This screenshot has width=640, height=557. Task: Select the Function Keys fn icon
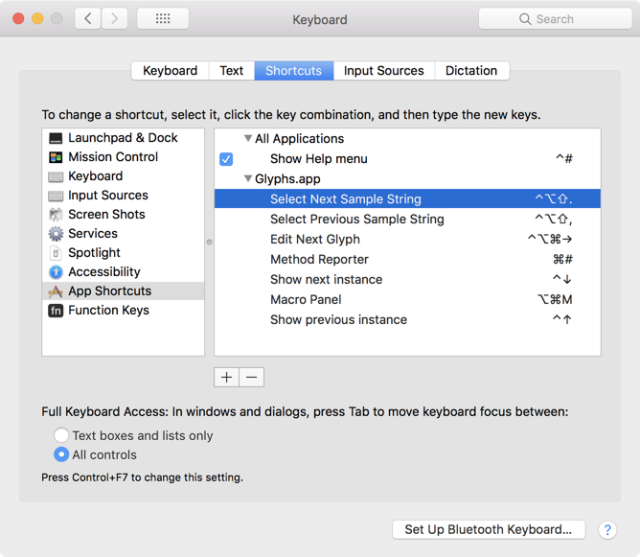[x=56, y=311]
